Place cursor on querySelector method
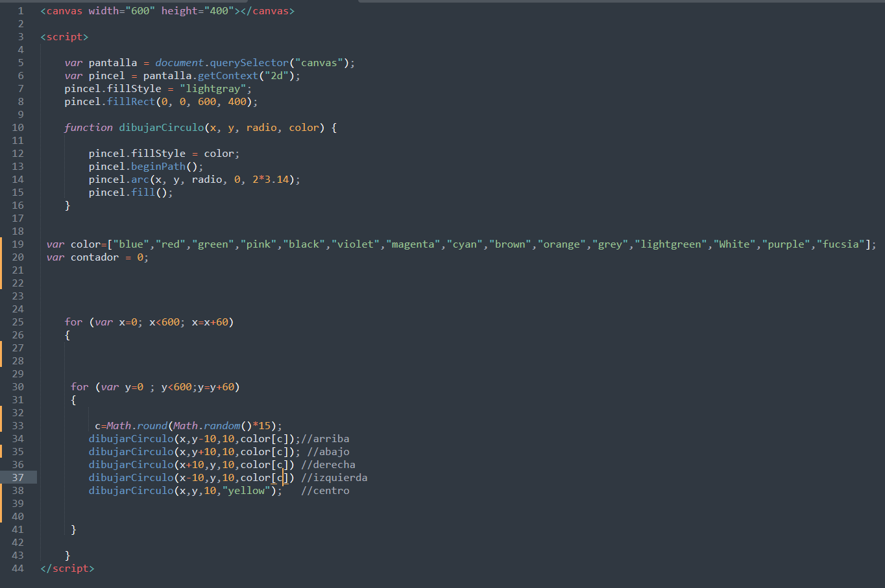 pos(249,63)
